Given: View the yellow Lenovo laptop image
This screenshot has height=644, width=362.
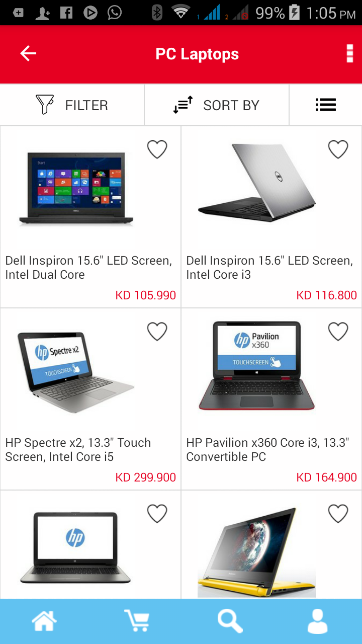Looking at the screenshot, I should click(256, 552).
